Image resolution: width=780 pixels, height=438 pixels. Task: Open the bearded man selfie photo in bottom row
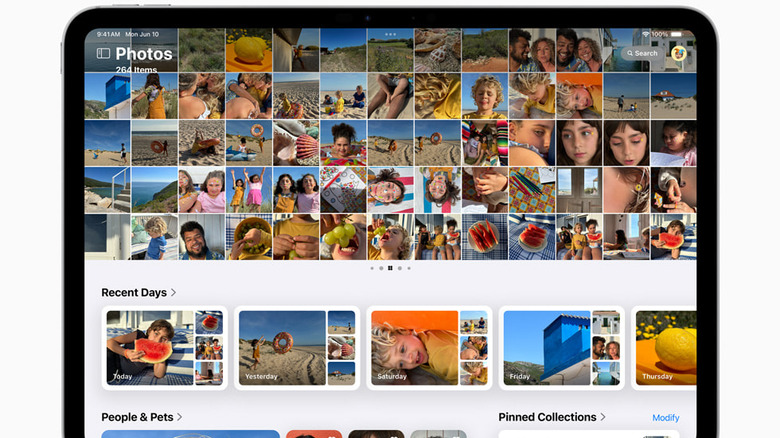pos(201,237)
